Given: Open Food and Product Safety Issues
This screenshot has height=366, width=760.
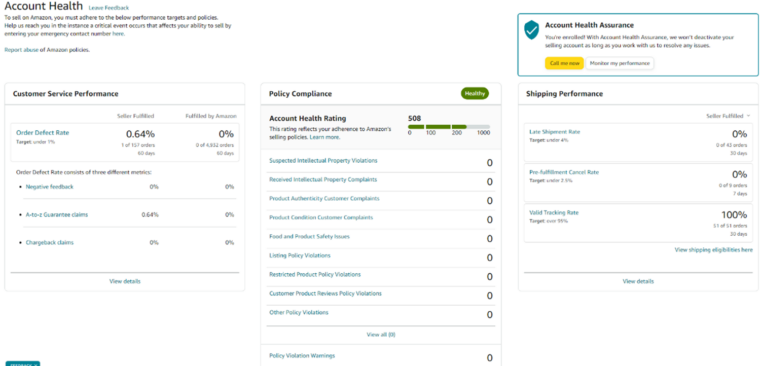Looking at the screenshot, I should pos(309,237).
